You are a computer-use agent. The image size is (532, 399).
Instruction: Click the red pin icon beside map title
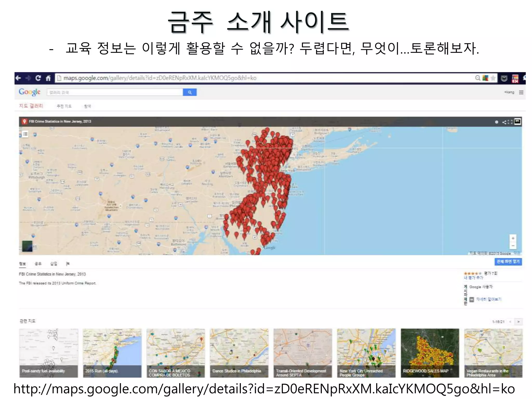[x=24, y=121]
